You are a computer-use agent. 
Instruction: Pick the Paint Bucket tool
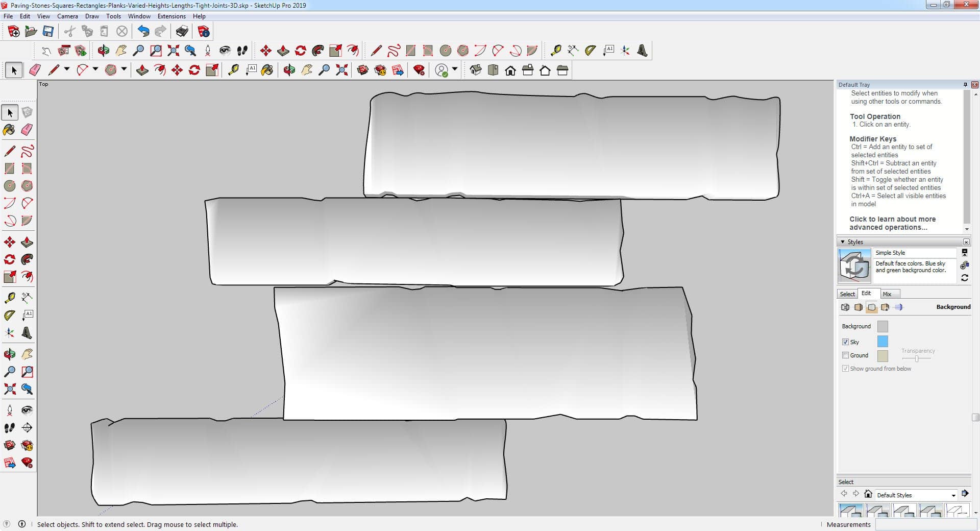click(x=9, y=130)
